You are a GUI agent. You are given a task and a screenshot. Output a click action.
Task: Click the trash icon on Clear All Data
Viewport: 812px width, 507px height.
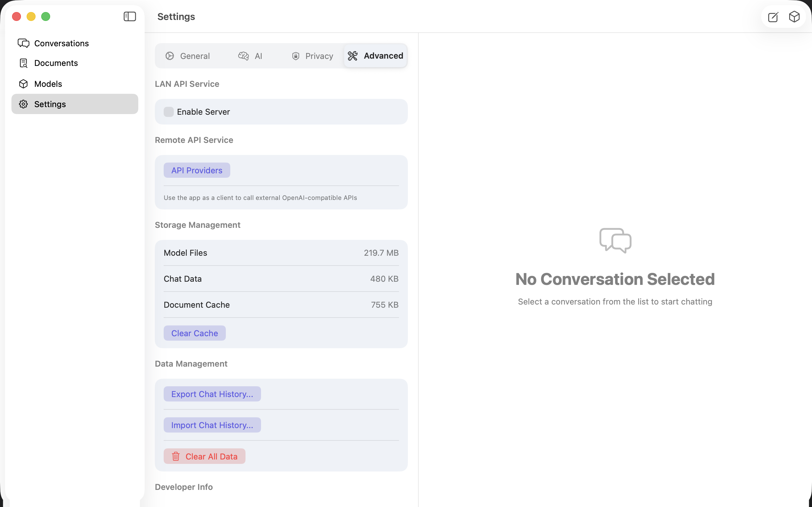pos(176,456)
